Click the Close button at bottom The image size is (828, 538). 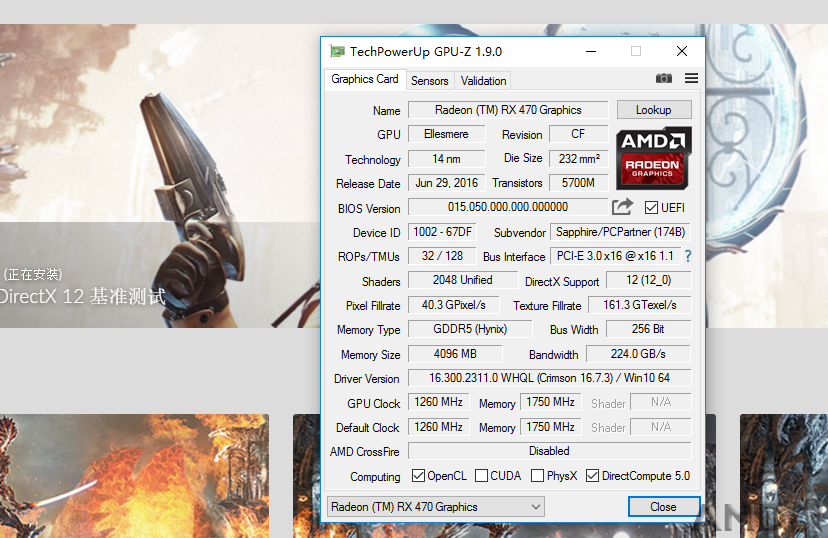click(664, 507)
